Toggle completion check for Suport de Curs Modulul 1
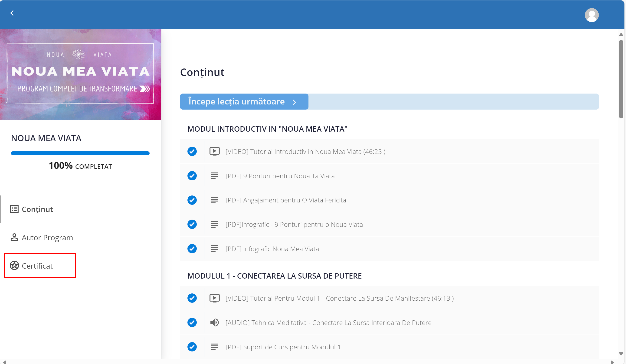The width and height of the screenshot is (626, 364). [x=192, y=347]
